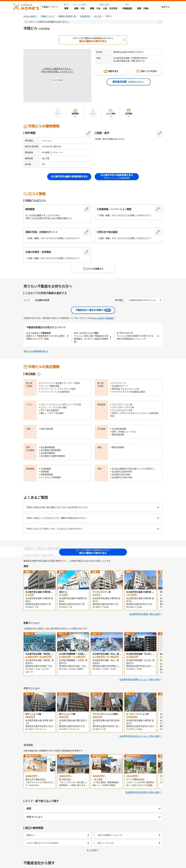Viewport: 186px width, 868px height.
Task: Open 注文住宅 in the header navigation
Action: [x=113, y=8]
